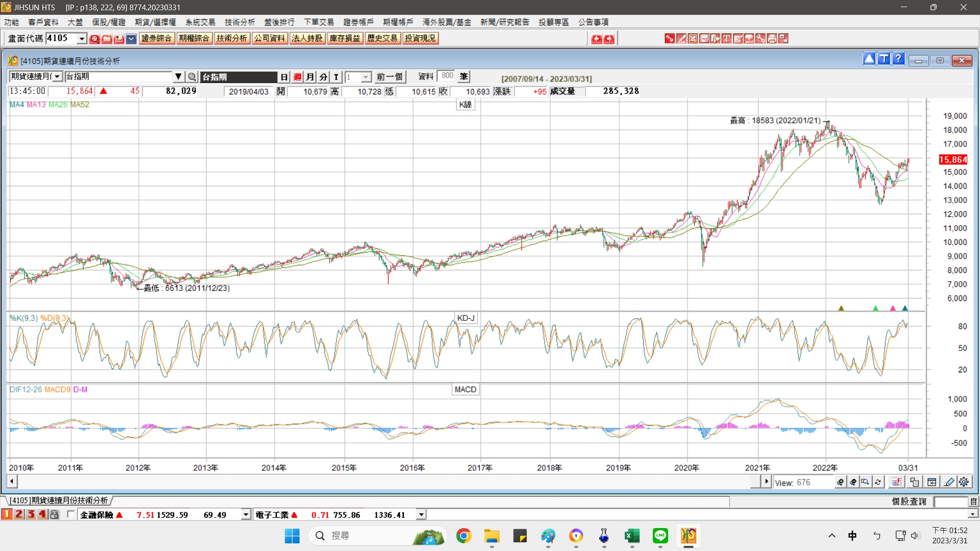Click the 前一個 button
This screenshot has width=980, height=551.
pos(389,77)
